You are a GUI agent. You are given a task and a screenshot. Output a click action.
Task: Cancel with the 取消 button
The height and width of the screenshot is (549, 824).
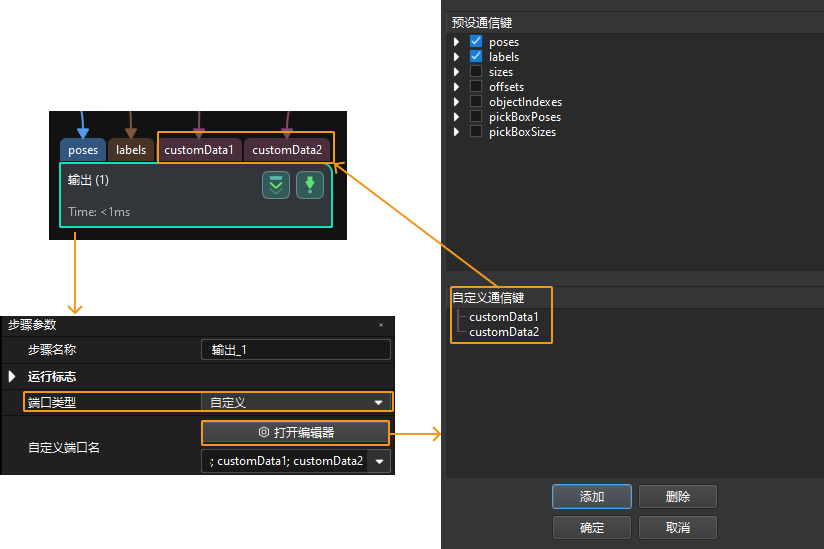677,527
